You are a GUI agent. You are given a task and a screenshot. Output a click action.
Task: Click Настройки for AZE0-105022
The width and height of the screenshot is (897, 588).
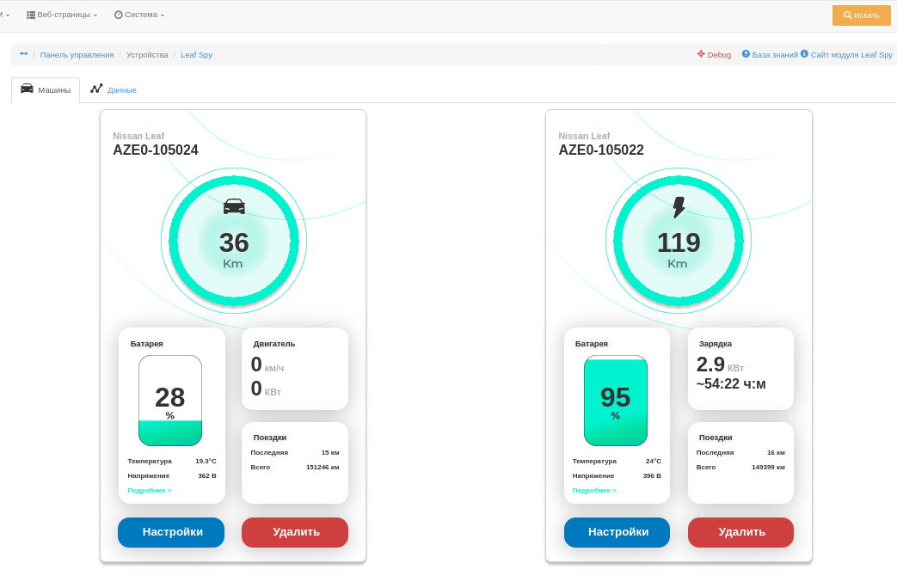pos(617,532)
